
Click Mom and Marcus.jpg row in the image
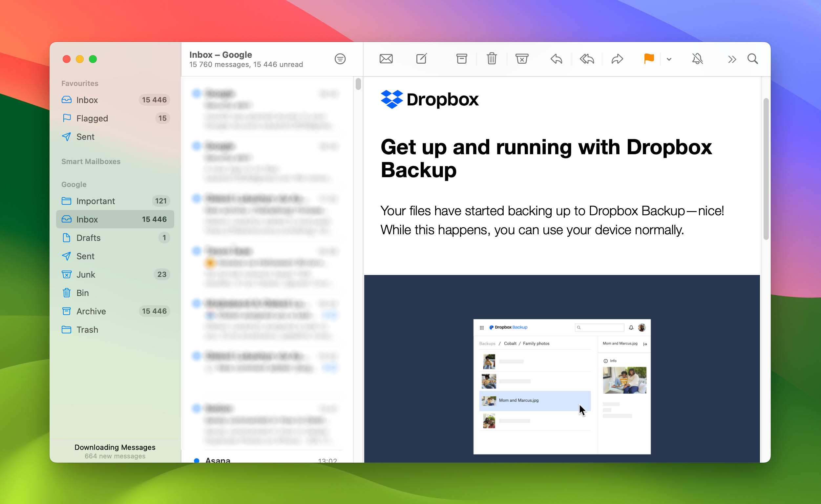535,400
